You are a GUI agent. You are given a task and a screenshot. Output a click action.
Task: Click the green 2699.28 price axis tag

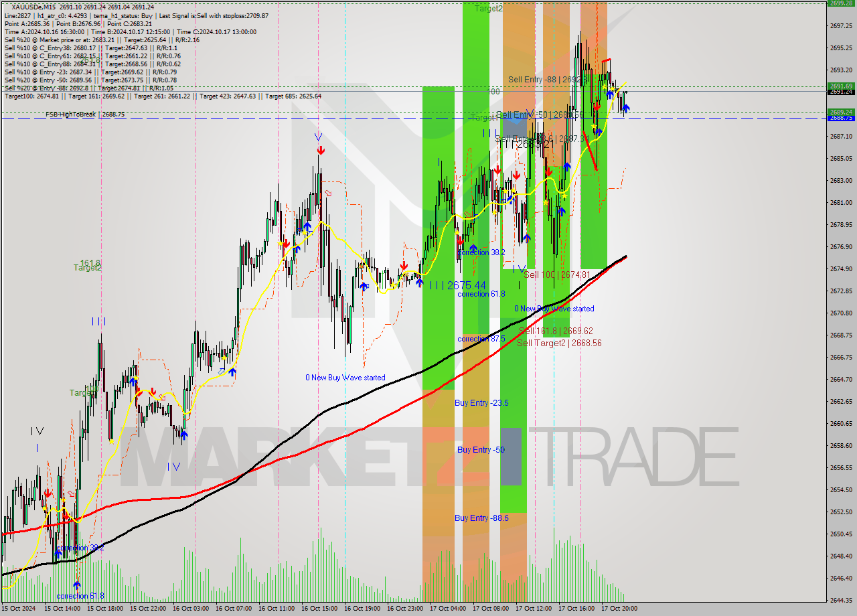pyautogui.click(x=841, y=3)
